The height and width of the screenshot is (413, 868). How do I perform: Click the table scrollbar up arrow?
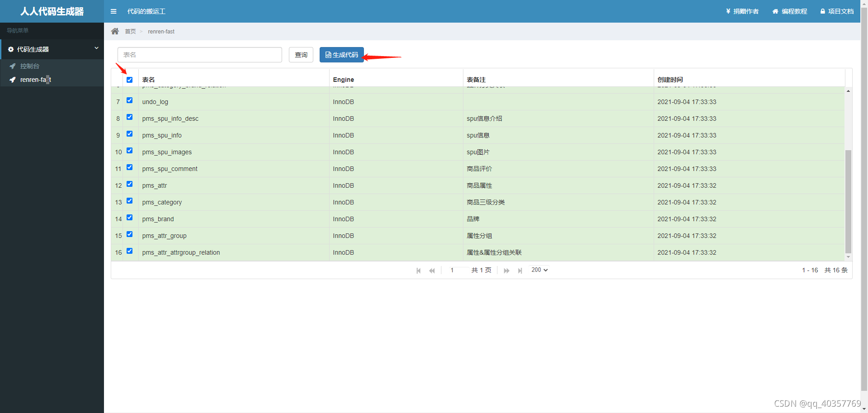pyautogui.click(x=848, y=91)
